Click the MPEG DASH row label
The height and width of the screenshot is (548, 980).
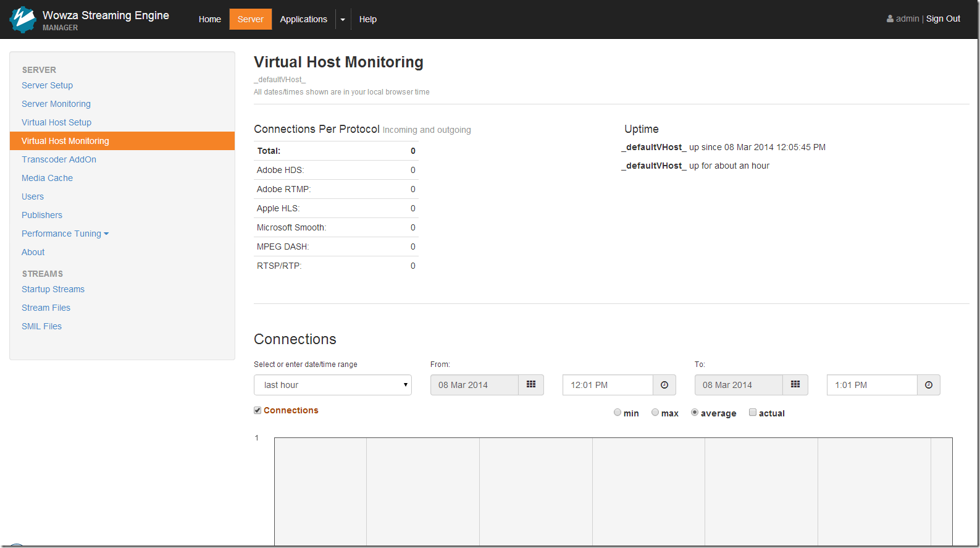[283, 247]
